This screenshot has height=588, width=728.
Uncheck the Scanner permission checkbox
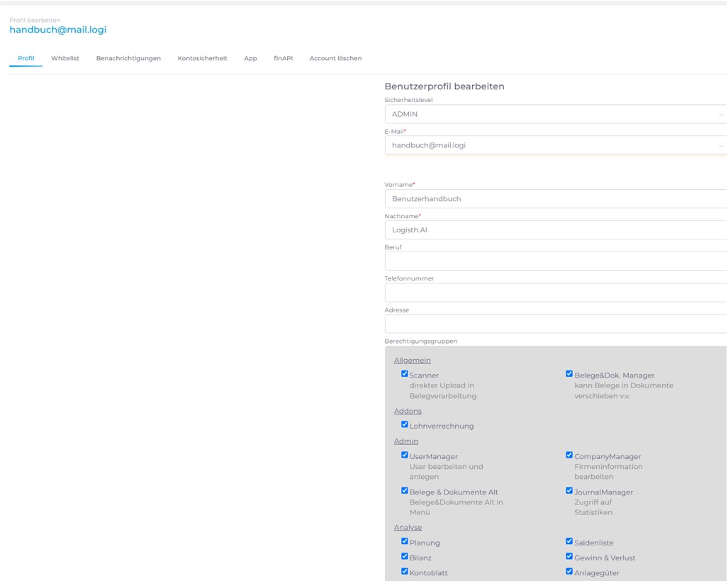(404, 373)
